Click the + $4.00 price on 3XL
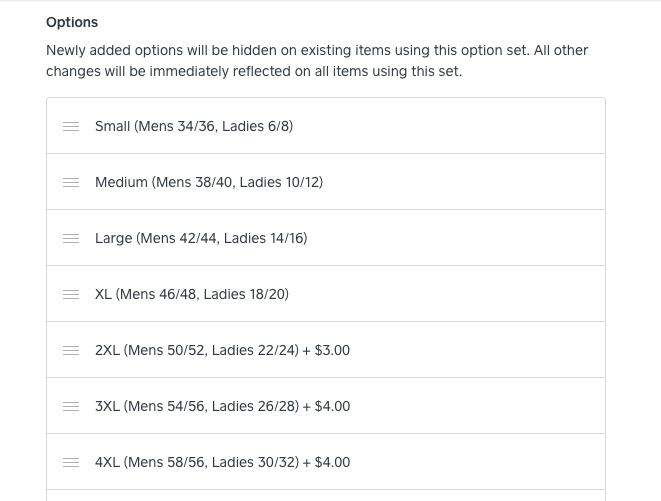Screen dimensions: 661x501 point(326,407)
